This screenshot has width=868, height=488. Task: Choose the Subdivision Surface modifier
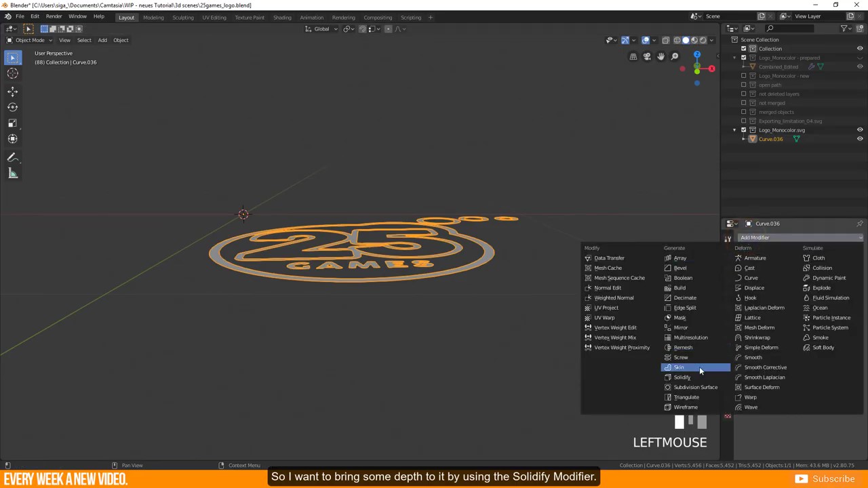pyautogui.click(x=695, y=388)
